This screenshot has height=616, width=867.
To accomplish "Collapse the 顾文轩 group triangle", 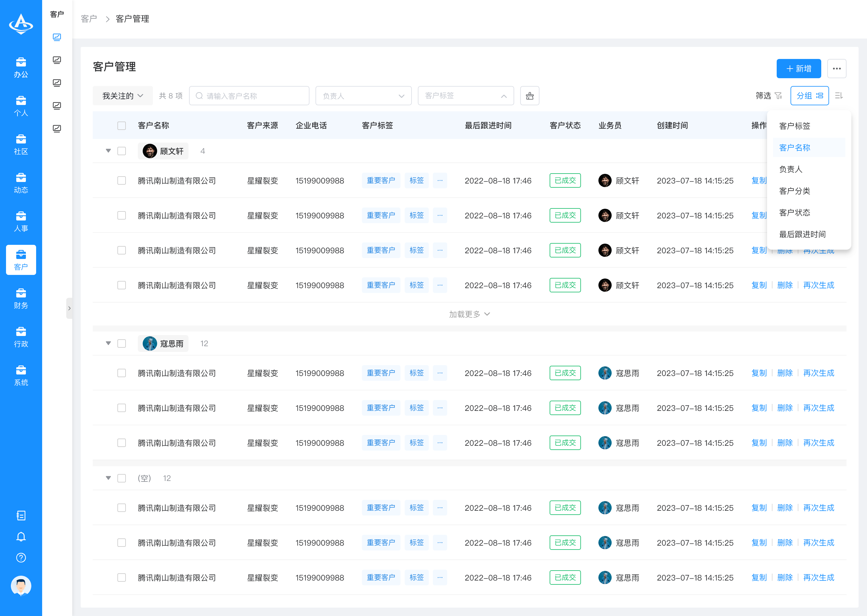I will point(108,151).
